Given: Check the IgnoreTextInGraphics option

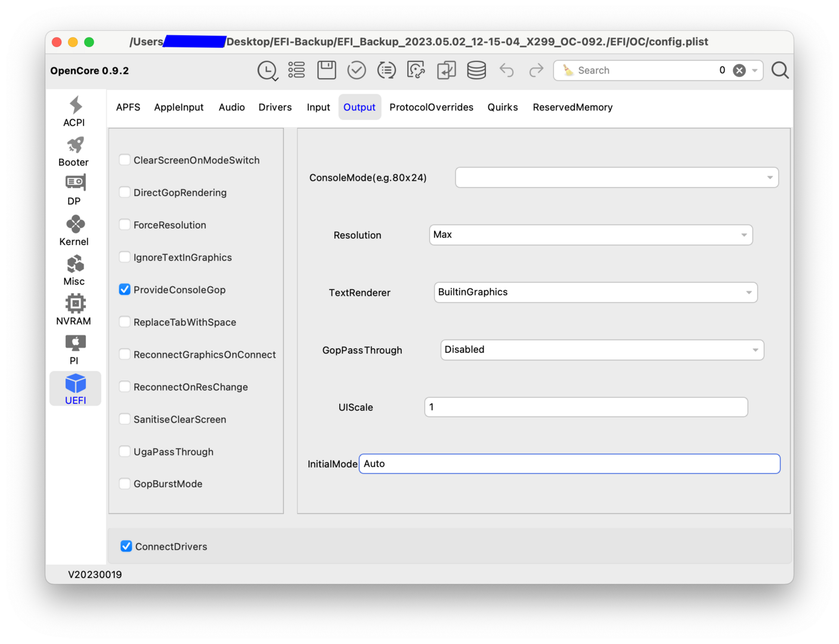Looking at the screenshot, I should click(x=125, y=257).
